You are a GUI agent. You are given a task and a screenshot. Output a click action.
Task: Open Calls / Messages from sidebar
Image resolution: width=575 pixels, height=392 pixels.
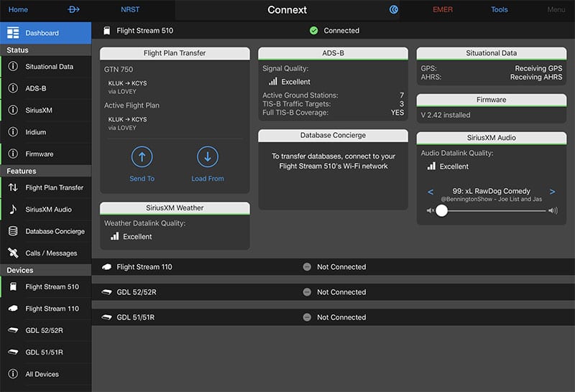(x=45, y=253)
